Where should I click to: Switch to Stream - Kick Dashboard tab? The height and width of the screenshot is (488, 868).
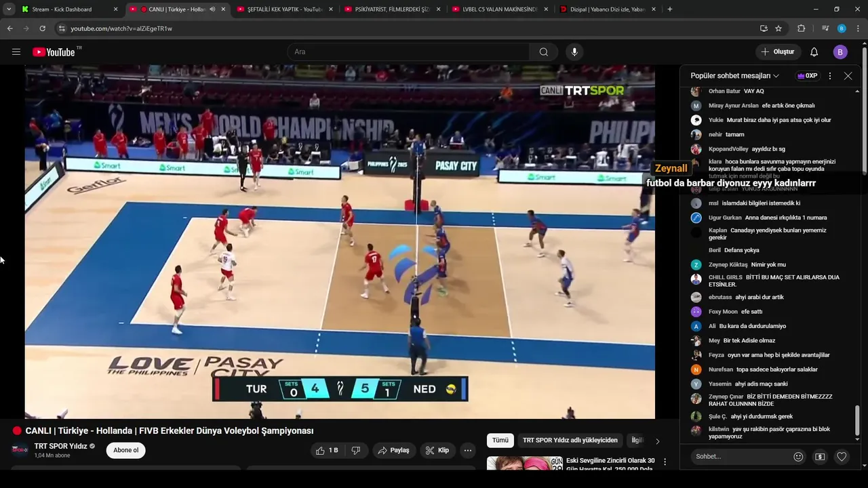pos(62,9)
